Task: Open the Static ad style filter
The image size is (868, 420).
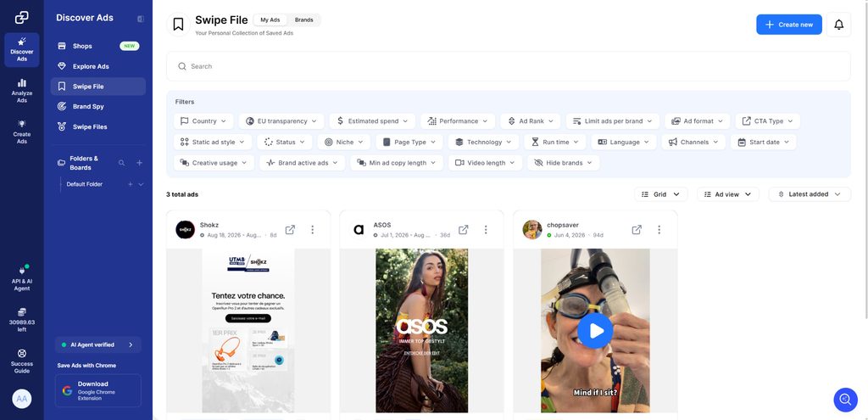Action: point(213,142)
